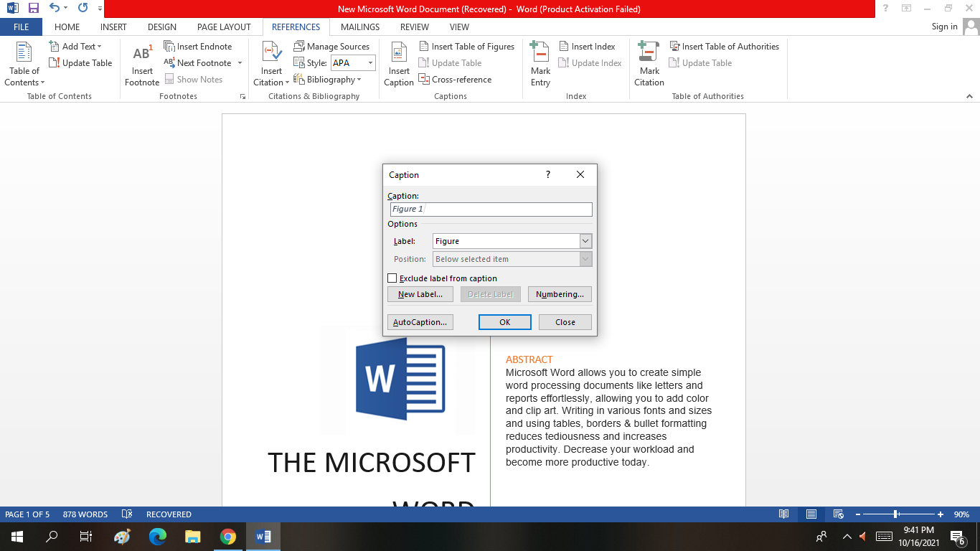The image size is (980, 551).
Task: Select Print Layout view icon
Action: tap(811, 514)
